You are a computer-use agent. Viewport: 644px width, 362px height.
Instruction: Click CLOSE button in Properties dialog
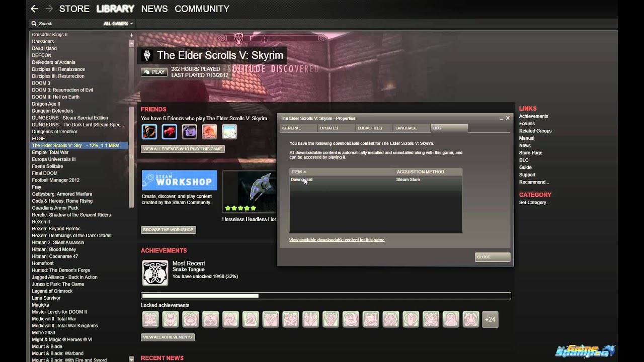pyautogui.click(x=493, y=257)
